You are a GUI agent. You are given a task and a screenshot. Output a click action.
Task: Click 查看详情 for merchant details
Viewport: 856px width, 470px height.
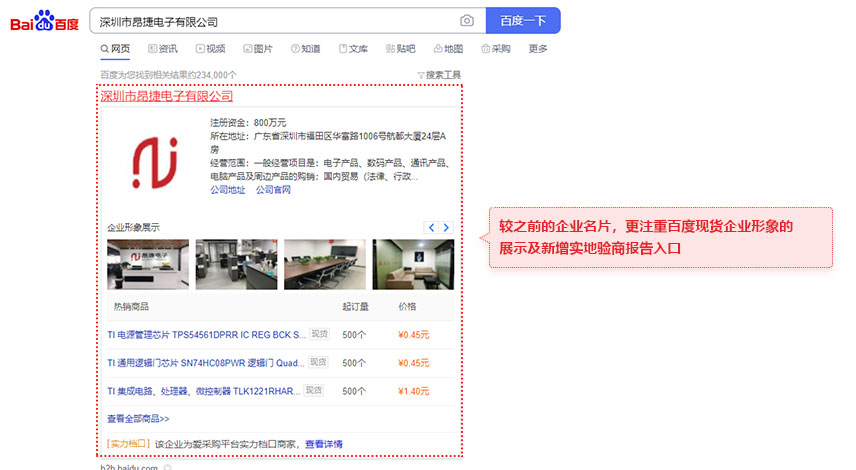pos(324,444)
